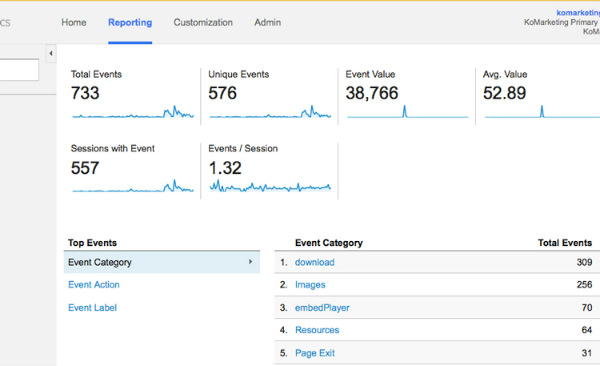
Task: Select Event Label link
Action: click(x=92, y=307)
